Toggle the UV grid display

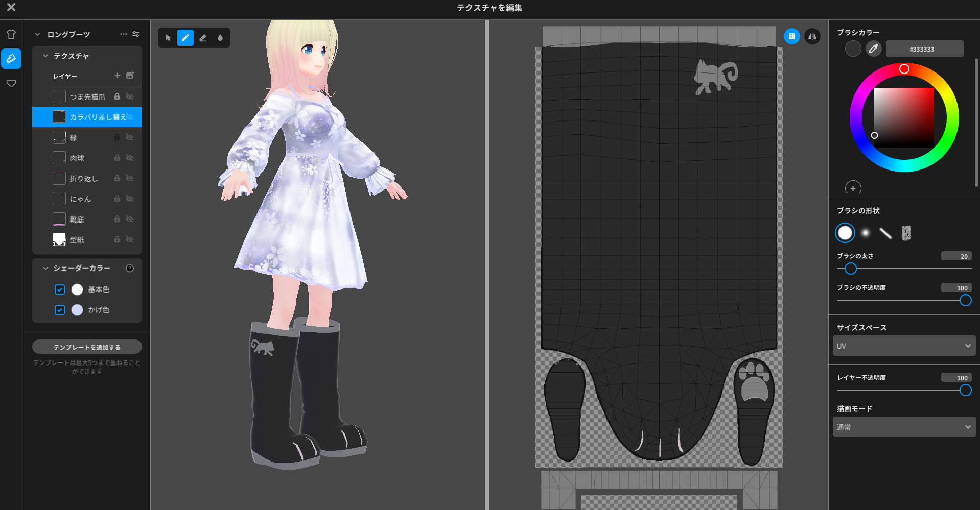(x=791, y=36)
